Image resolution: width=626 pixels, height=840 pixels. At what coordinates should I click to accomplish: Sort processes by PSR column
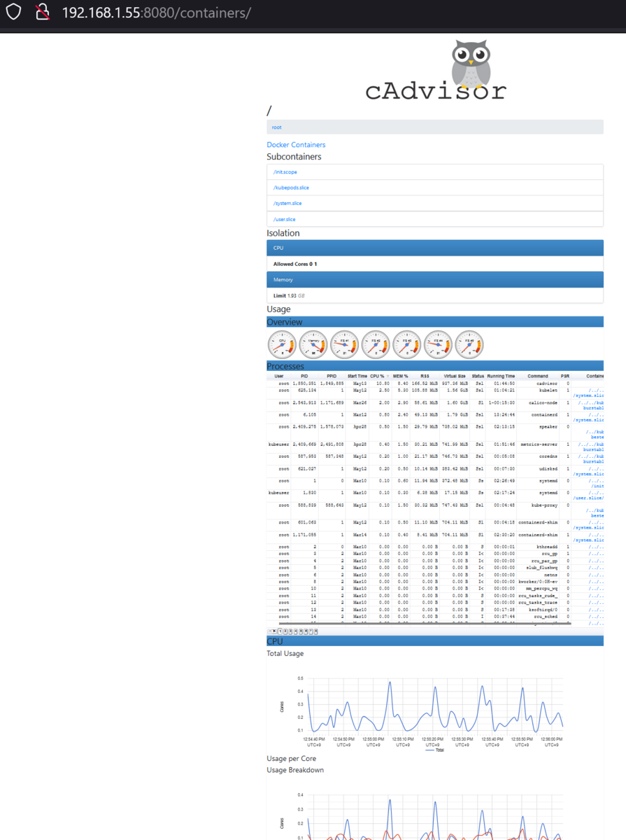pos(565,376)
